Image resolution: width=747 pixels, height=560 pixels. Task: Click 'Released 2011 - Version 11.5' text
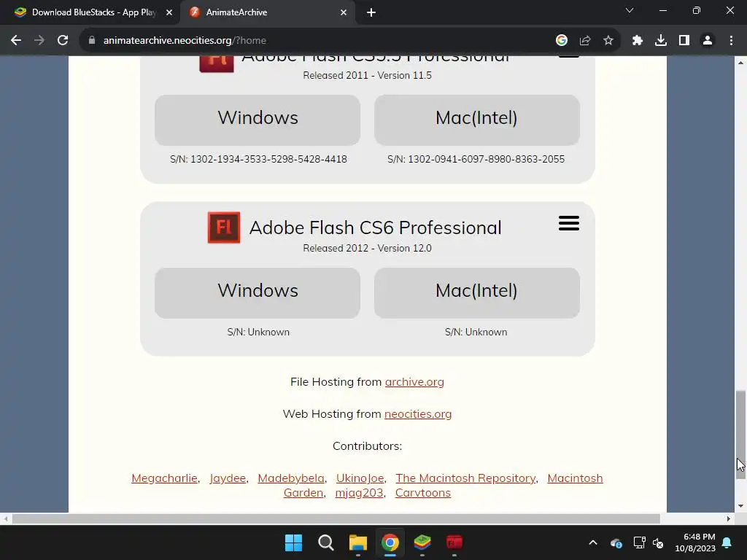pyautogui.click(x=368, y=75)
